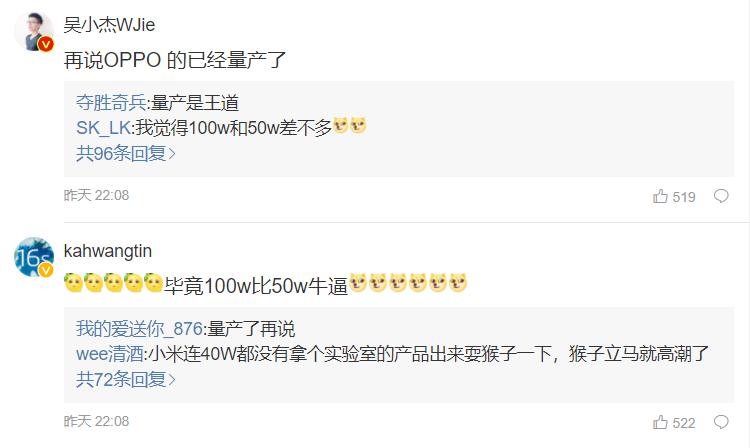Visit replier 夺胜奇兵's profile
Viewport: 750px width, 448px height.
(x=111, y=103)
